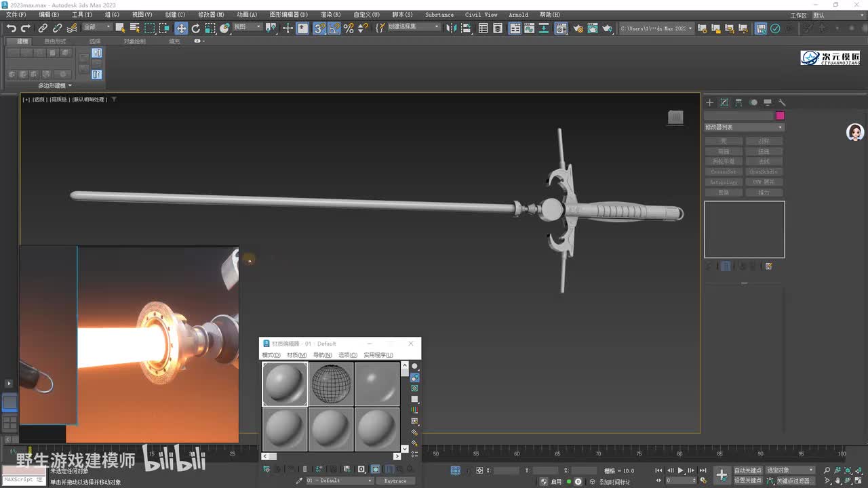Viewport: 868px width, 488px height.
Task: Open 材质(M) menu in material editor
Action: [x=296, y=355]
